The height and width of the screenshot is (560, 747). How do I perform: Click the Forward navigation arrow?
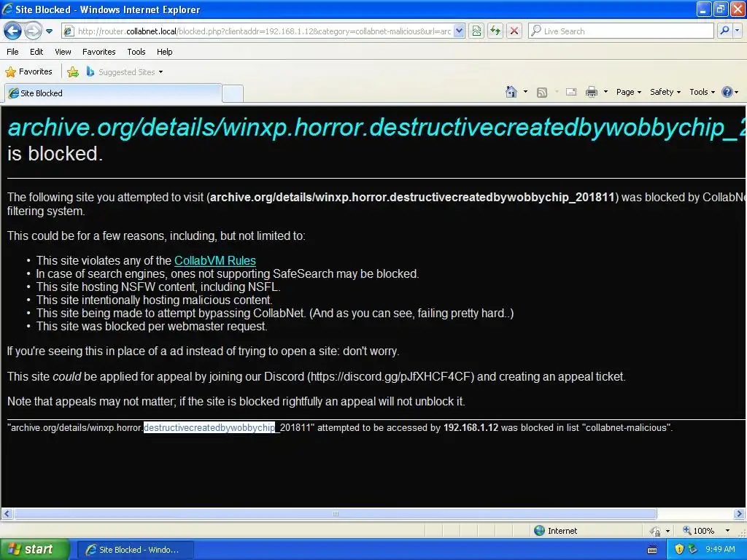(x=33, y=31)
